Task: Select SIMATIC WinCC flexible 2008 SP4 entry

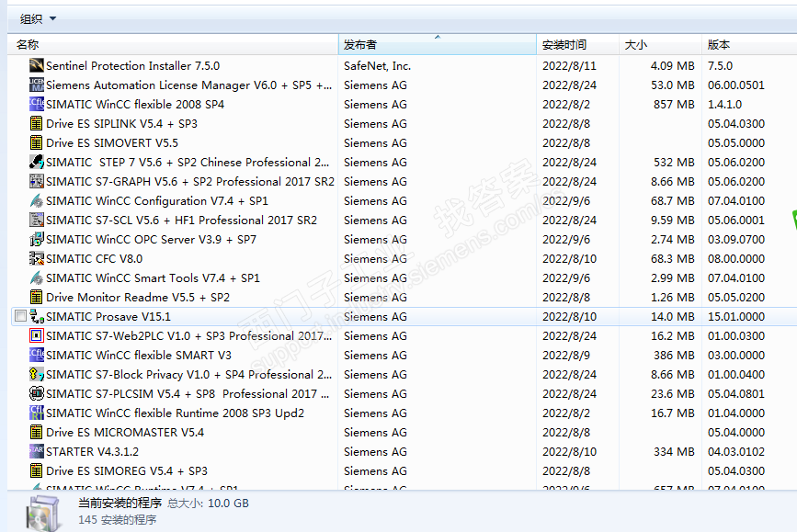Action: tap(135, 104)
